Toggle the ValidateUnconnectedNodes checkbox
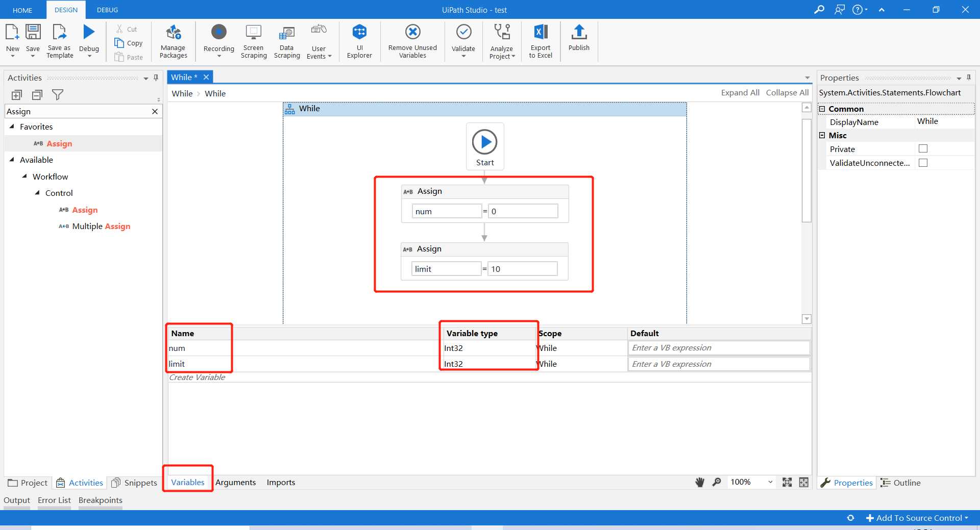980x530 pixels. [x=923, y=163]
